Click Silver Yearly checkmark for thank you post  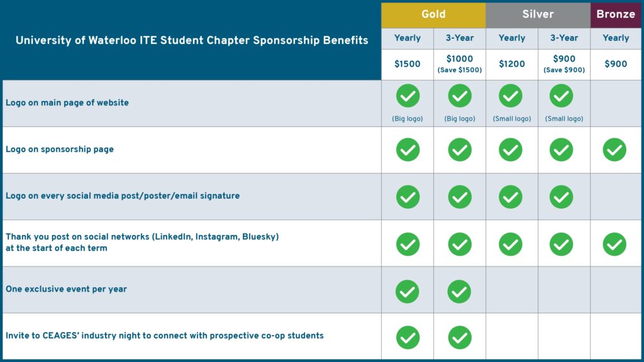click(x=510, y=244)
